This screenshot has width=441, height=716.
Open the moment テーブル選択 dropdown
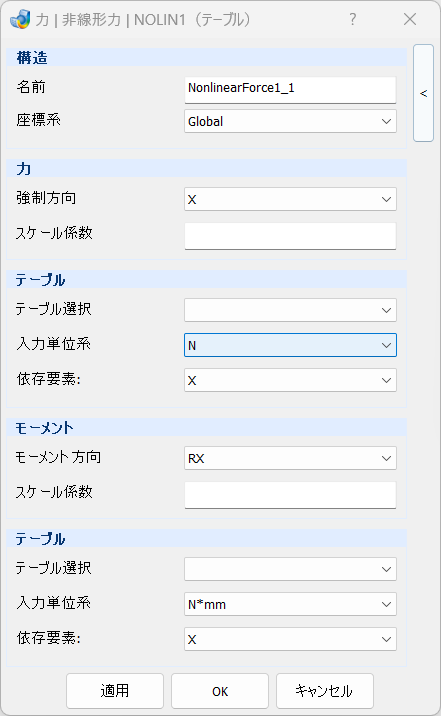[x=290, y=569]
